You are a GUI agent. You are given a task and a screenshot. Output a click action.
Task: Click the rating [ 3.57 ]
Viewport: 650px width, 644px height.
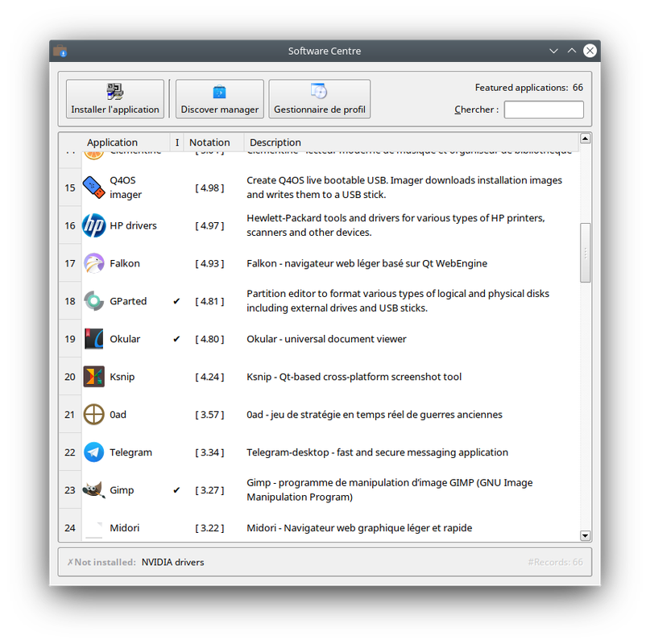(x=209, y=415)
